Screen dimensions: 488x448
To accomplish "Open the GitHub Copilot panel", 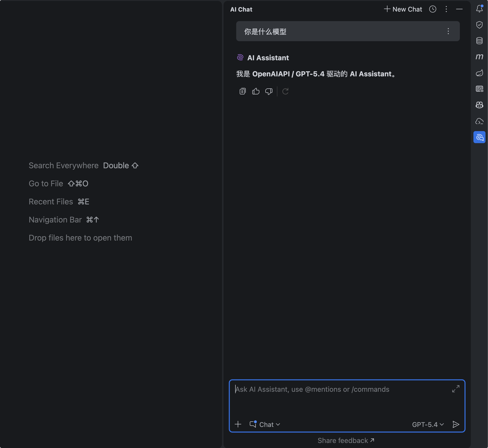I will [479, 105].
